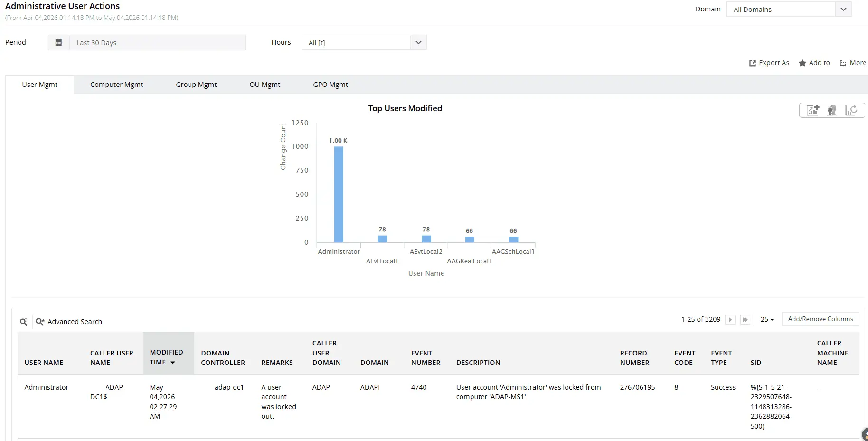Click the CALLER MACHINE NAME column header
Viewport: 868px width, 441px height.
(x=832, y=353)
